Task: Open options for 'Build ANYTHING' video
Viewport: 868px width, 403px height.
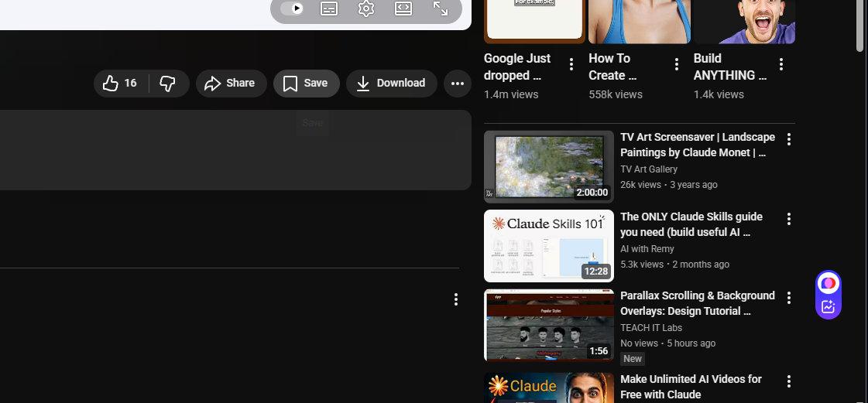Action: pyautogui.click(x=781, y=65)
